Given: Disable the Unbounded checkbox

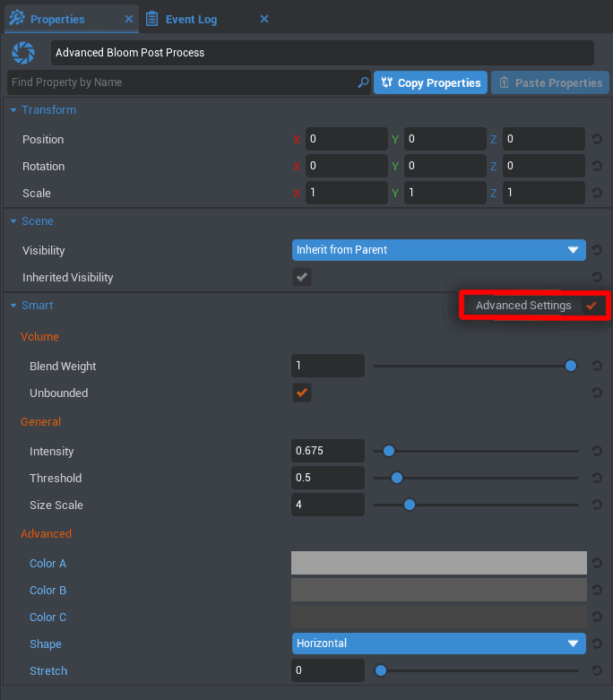Looking at the screenshot, I should pos(302,393).
